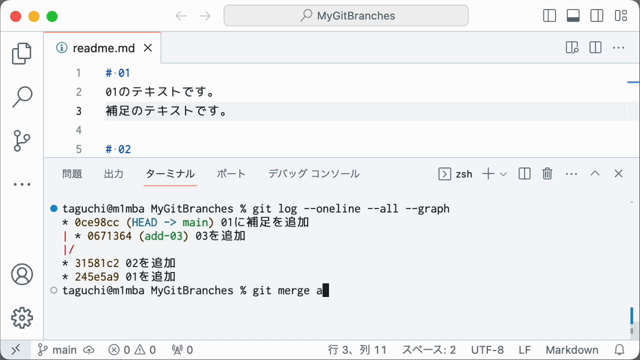Kill terminal with the trash icon
Screen dimensions: 640x360
[547, 174]
